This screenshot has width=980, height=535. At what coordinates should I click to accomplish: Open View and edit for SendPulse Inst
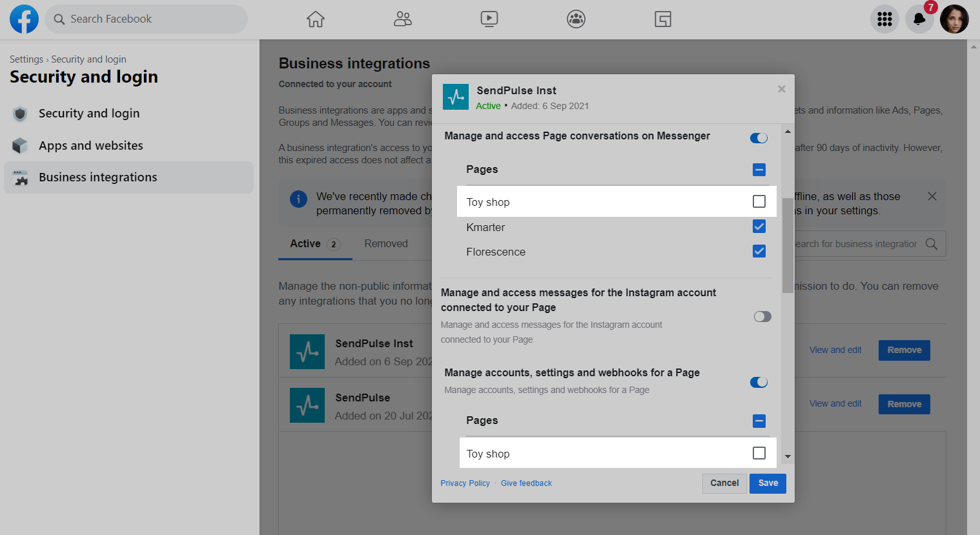coord(835,350)
